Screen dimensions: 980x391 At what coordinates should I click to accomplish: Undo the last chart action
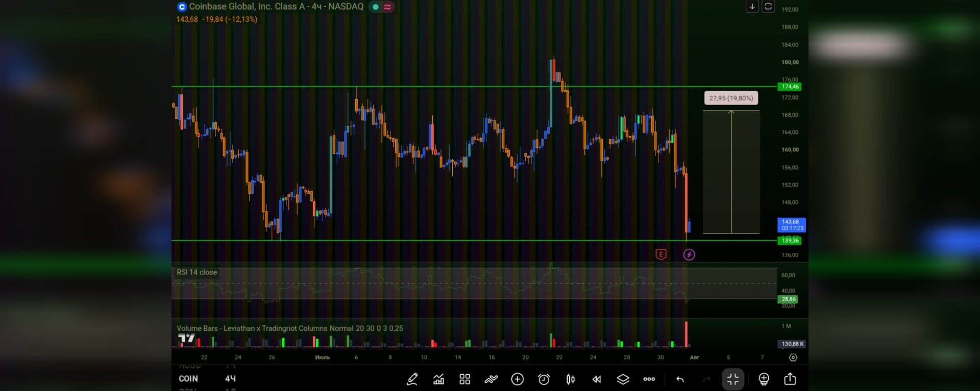click(680, 379)
